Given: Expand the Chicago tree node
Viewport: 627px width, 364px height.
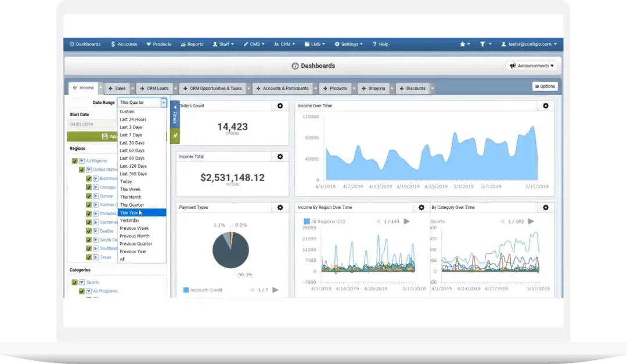Looking at the screenshot, I should click(96, 187).
